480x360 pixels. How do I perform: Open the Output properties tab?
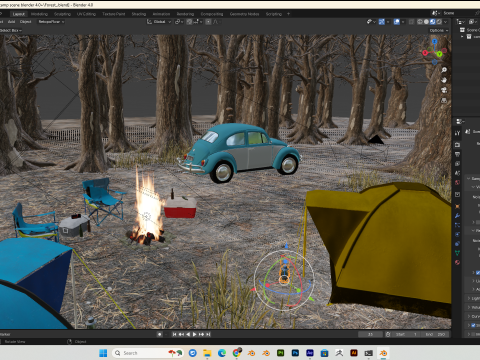coord(457,154)
